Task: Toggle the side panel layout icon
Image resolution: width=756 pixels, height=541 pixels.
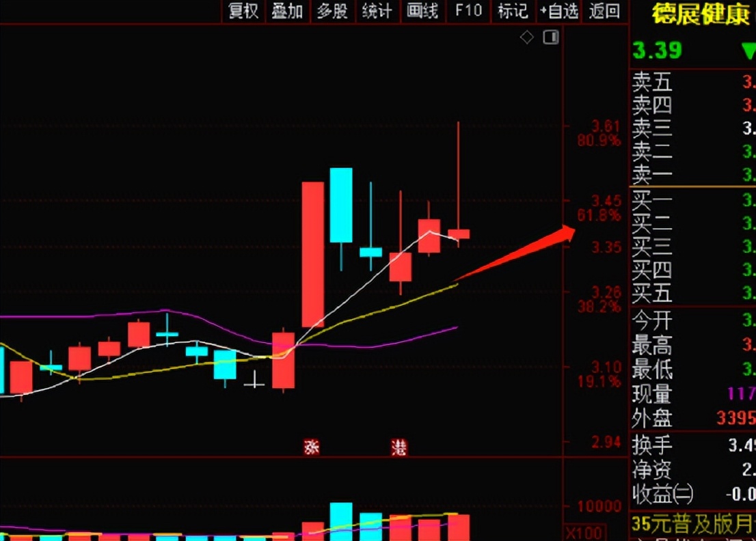Action: click(551, 37)
